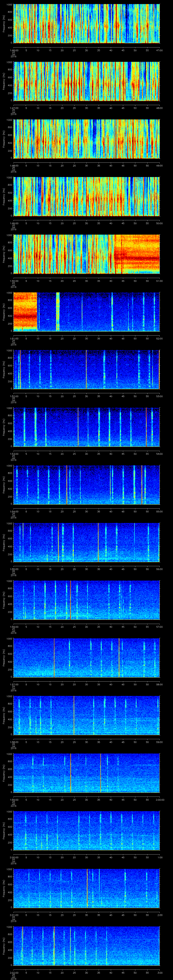Click the spectrogram panel starting at 1:52:00
Image resolution: width=173 pixels, height=980 pixels.
click(x=87, y=369)
